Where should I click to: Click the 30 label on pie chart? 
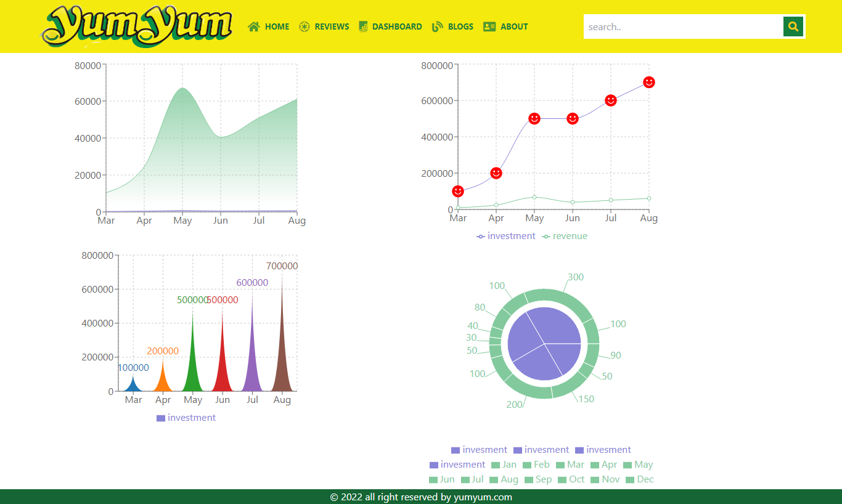pyautogui.click(x=472, y=338)
